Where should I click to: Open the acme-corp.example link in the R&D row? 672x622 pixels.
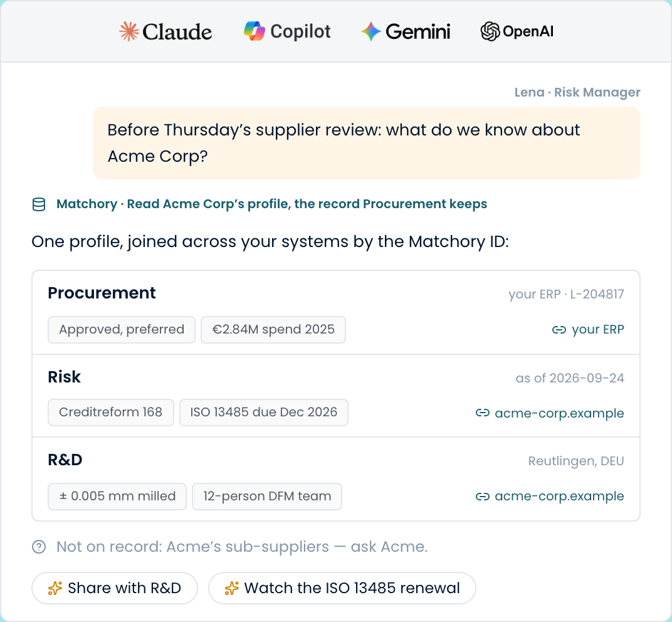pos(550,496)
